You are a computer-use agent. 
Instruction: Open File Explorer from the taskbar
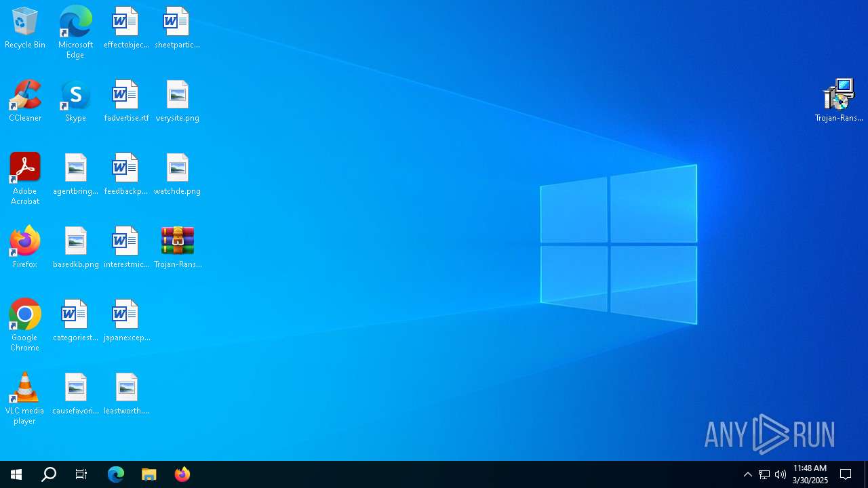[149, 474]
